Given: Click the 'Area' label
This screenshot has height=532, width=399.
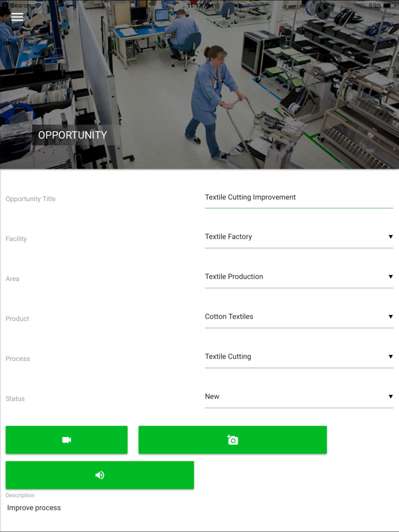Looking at the screenshot, I should click(x=12, y=279).
